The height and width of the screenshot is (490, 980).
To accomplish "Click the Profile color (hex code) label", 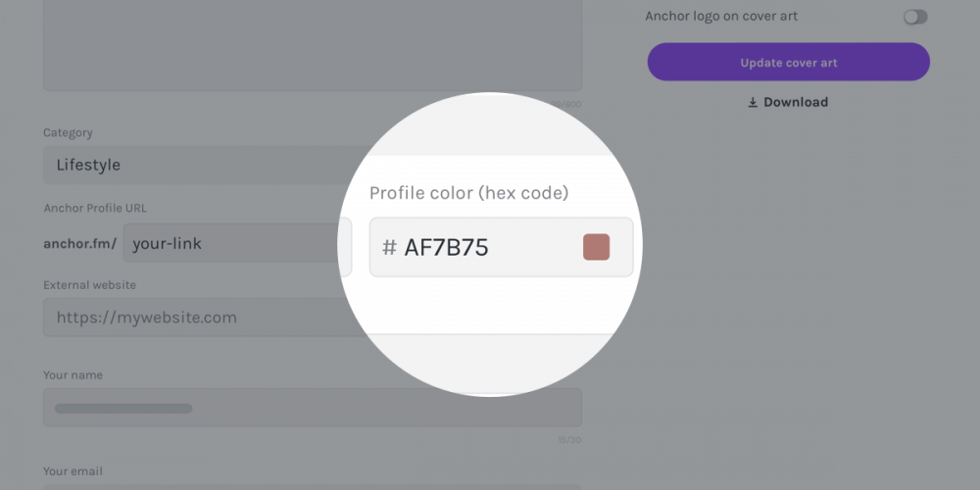I will tap(468, 193).
